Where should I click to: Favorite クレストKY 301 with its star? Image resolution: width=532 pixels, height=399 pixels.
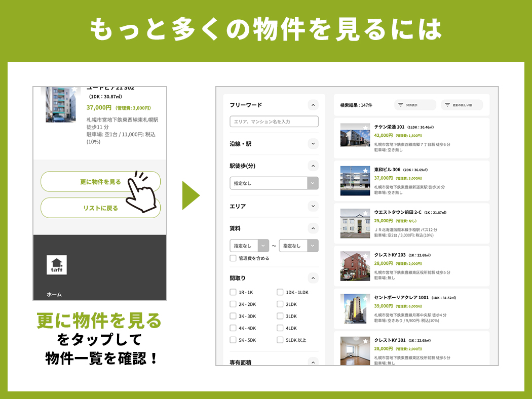(365, 341)
